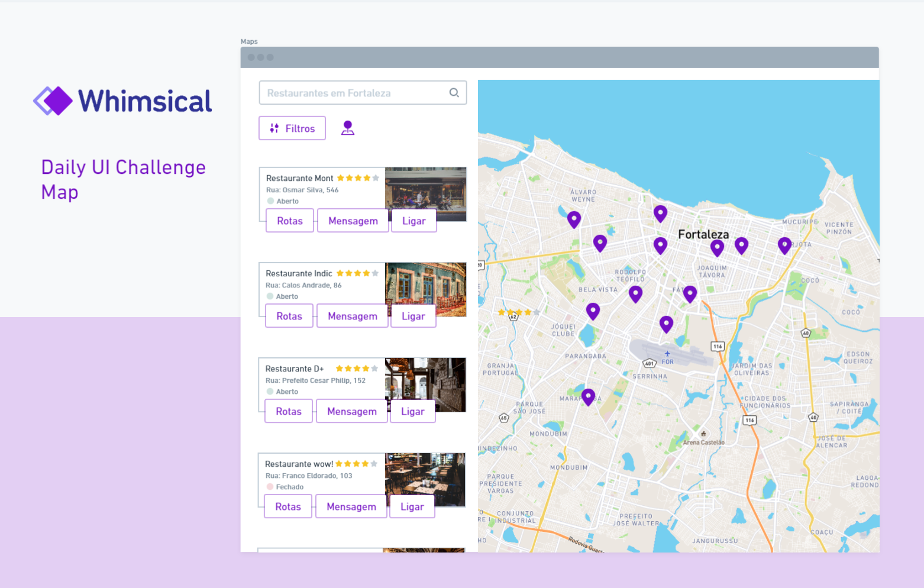Select the southernmost map pin near Maraponga
The image size is (924, 588).
tap(588, 396)
